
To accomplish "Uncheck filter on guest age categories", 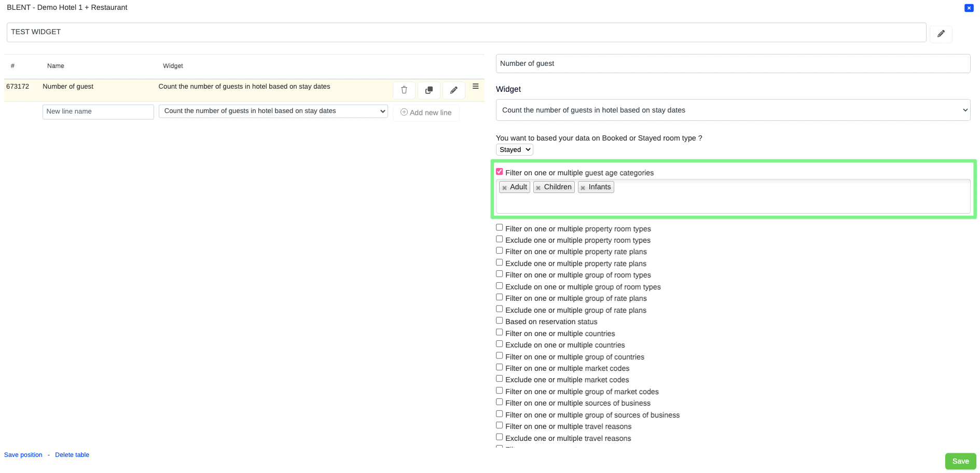I will pyautogui.click(x=500, y=172).
